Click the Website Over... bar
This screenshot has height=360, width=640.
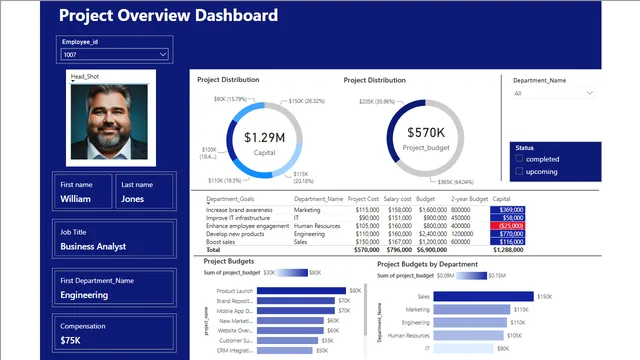pos(290,331)
